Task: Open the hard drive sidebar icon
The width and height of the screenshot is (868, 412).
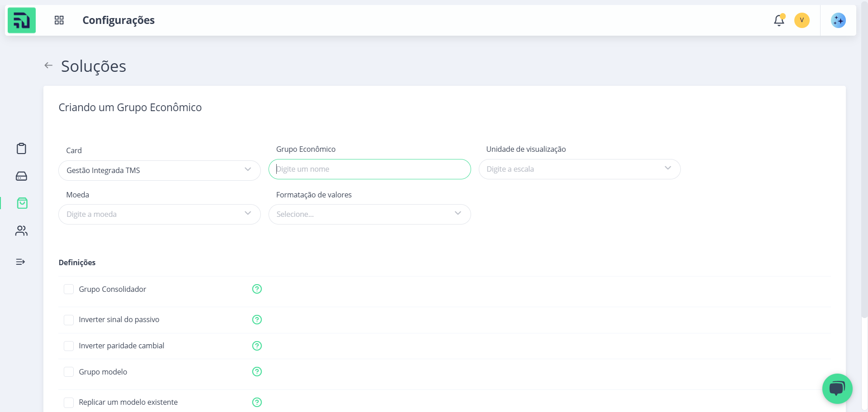Action: (21, 176)
